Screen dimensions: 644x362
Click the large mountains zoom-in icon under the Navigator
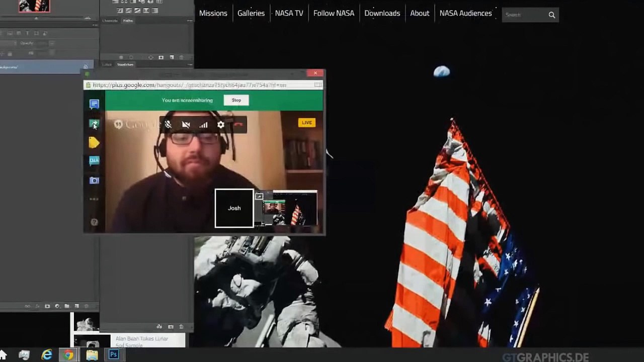[x=88, y=18]
